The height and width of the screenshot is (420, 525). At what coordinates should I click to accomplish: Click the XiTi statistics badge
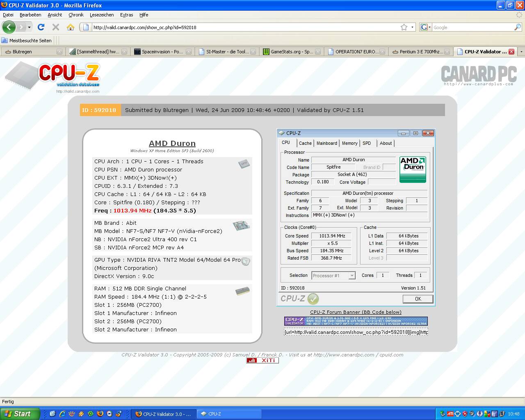pos(262,360)
